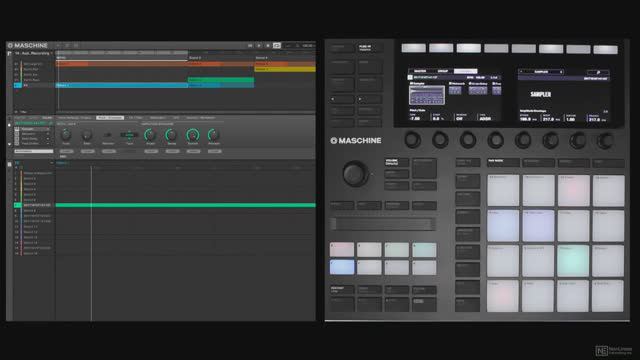
Task: Select the highlighted SOUND tab on the hardware display
Action: pyautogui.click(x=465, y=71)
